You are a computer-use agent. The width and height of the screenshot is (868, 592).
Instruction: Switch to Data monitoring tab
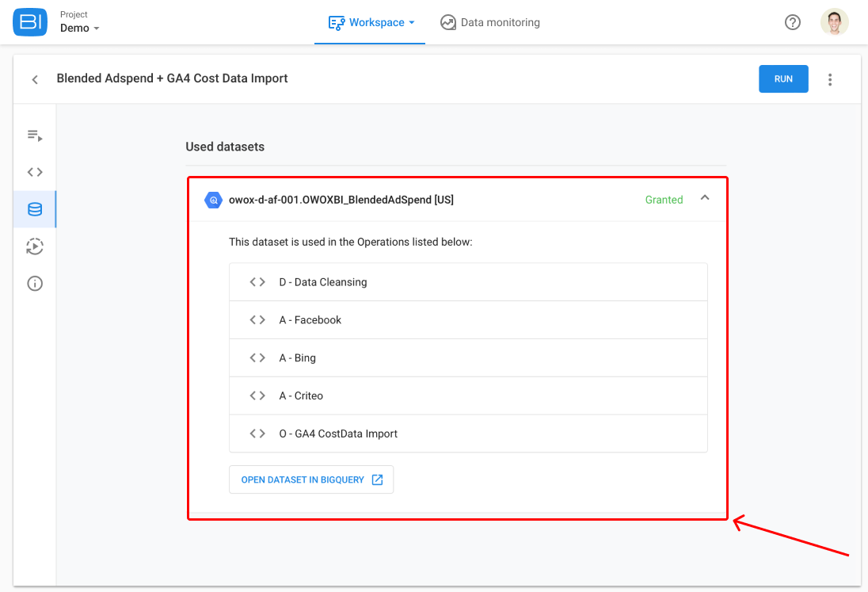pos(490,23)
